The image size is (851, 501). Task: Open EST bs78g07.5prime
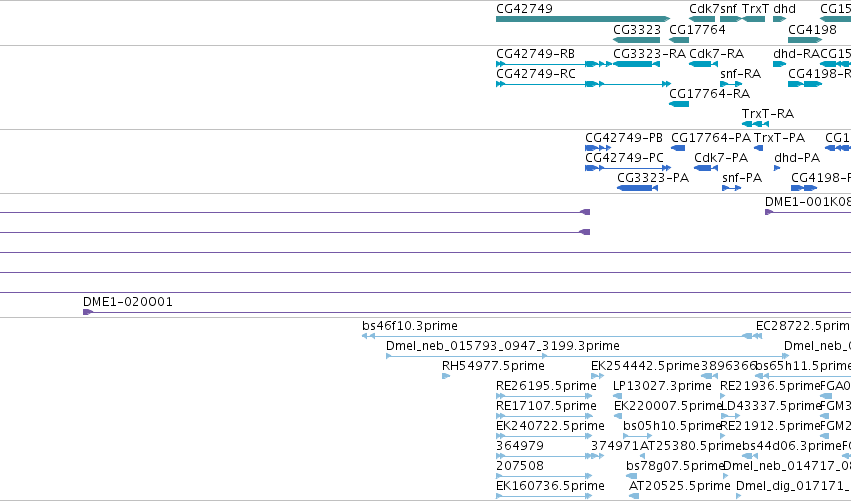click(631, 477)
